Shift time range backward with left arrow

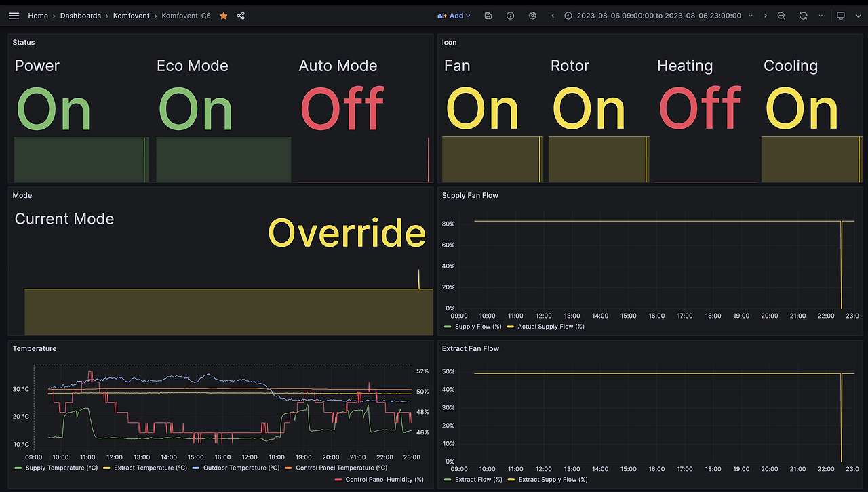553,16
